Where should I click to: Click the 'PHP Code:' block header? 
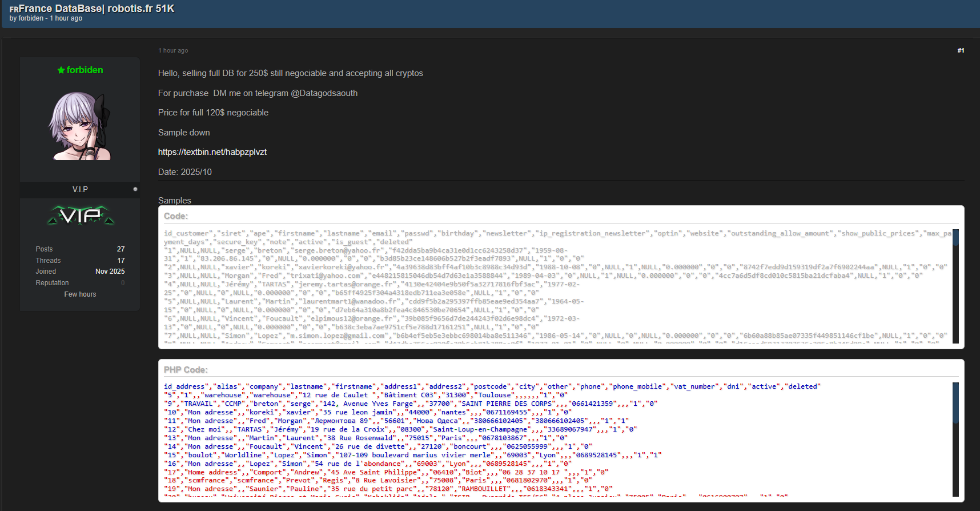pos(186,370)
